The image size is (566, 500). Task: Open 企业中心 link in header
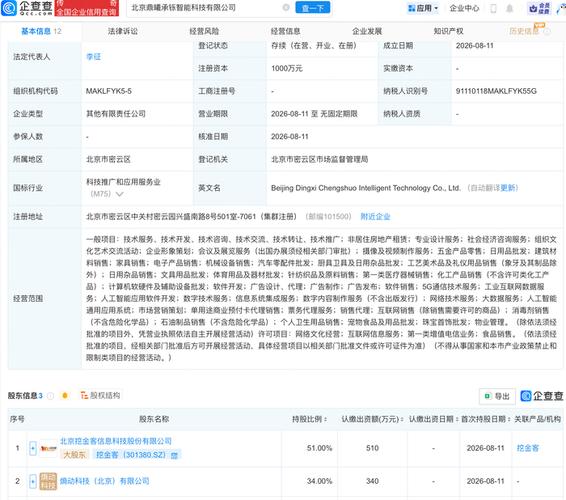pos(464,8)
